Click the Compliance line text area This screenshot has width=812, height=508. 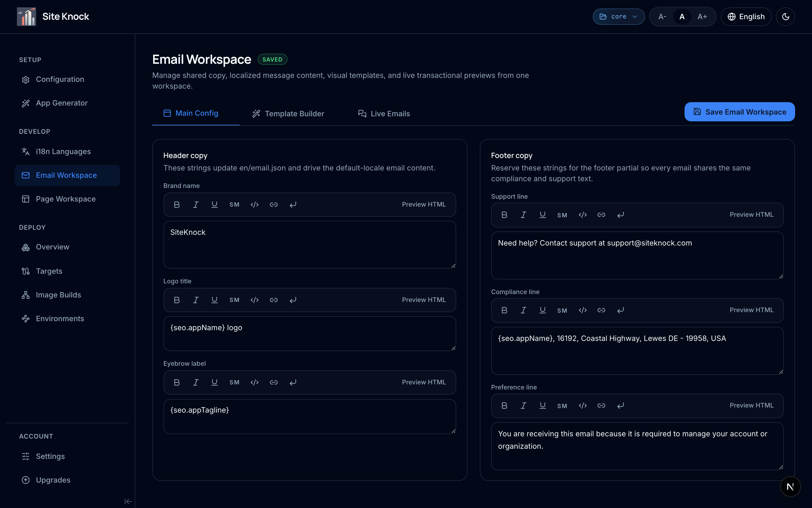(637, 351)
